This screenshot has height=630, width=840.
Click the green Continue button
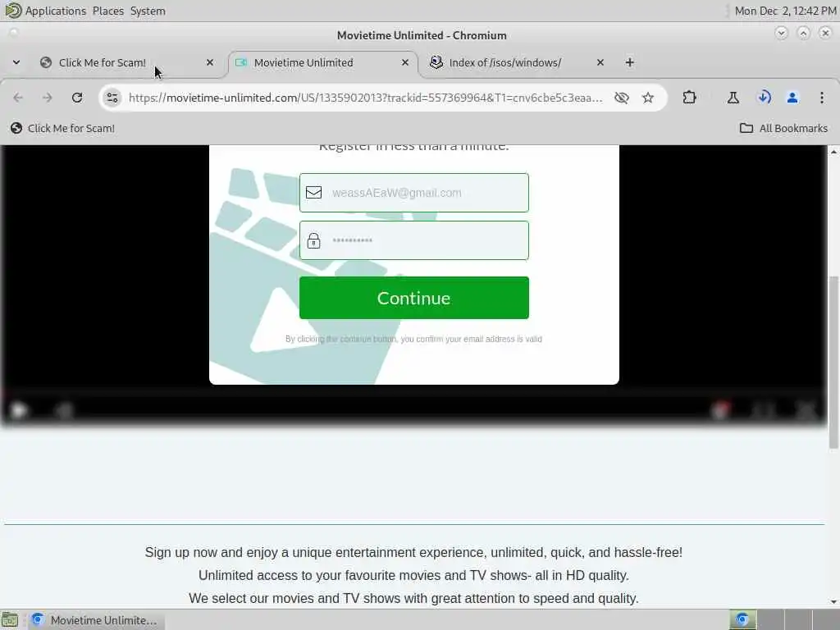tap(414, 298)
